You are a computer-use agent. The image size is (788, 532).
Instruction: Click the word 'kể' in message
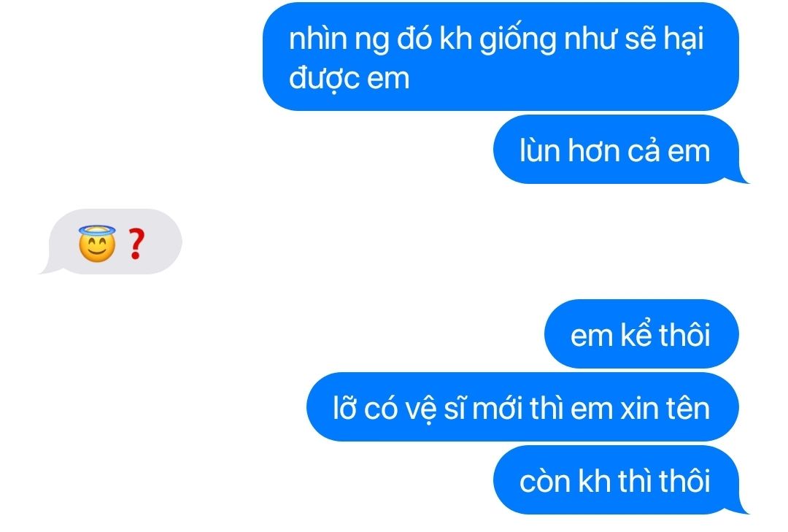tap(636, 334)
